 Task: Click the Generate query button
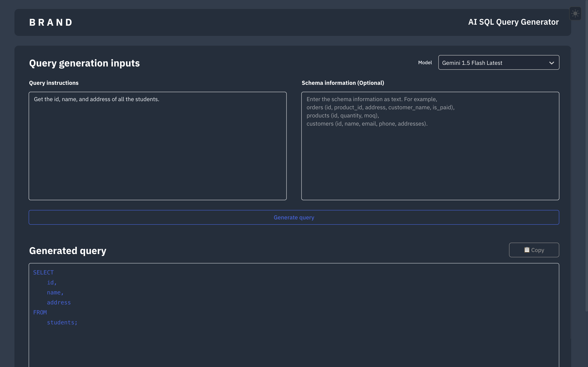[294, 217]
